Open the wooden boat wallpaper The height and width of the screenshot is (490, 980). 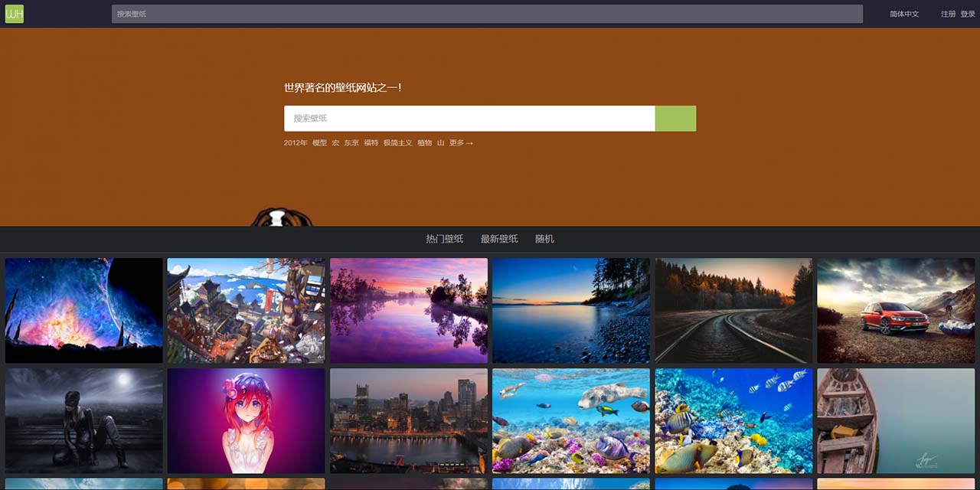click(x=896, y=421)
